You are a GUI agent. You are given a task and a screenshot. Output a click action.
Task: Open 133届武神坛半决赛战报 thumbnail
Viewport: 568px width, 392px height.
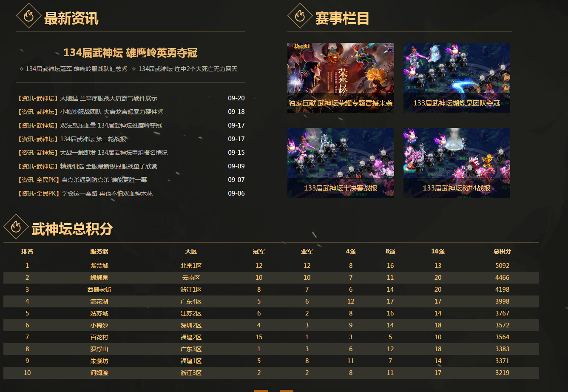(x=341, y=162)
